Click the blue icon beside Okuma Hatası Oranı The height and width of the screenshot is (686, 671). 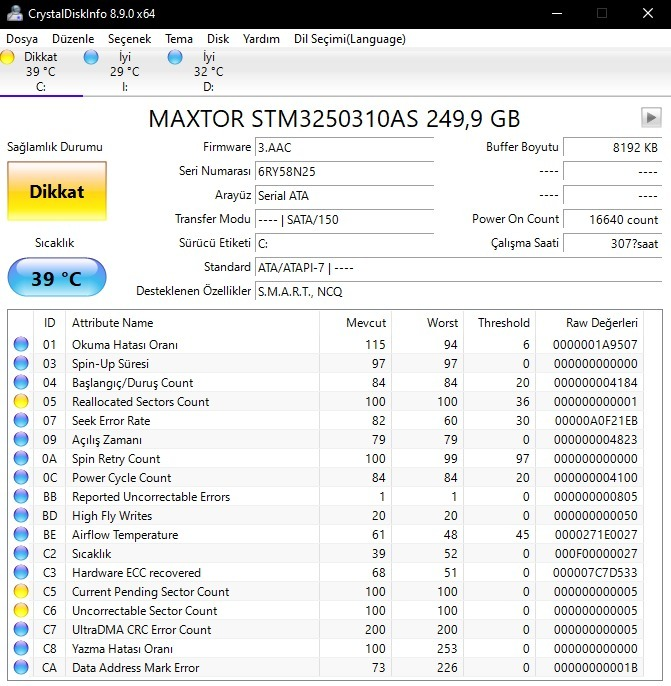pos(21,345)
